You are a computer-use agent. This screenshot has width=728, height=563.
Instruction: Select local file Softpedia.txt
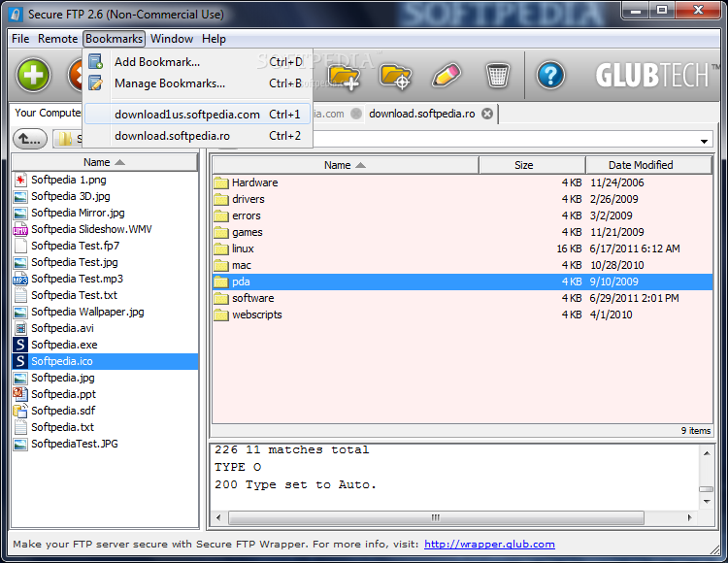(105, 427)
